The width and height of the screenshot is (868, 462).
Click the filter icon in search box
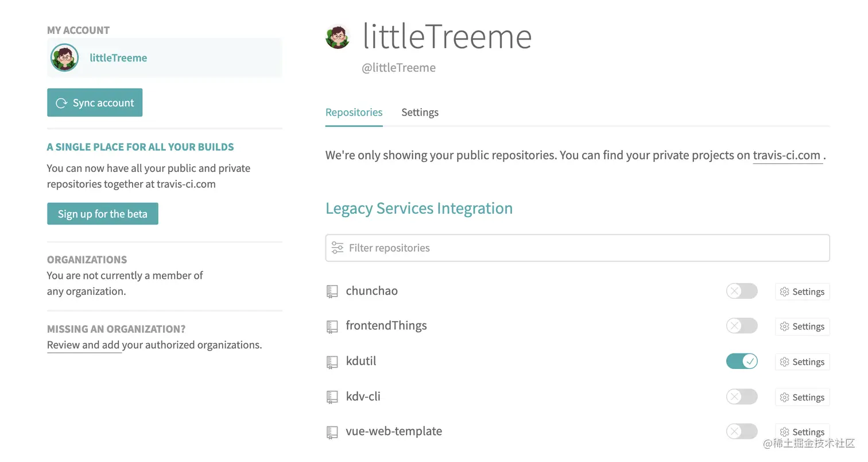coord(338,248)
